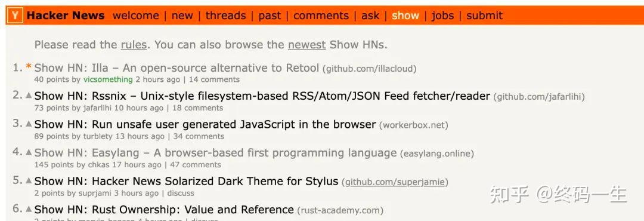The height and width of the screenshot is (221, 644).
Task: Browse the newest Show HNs link
Action: 307,44
